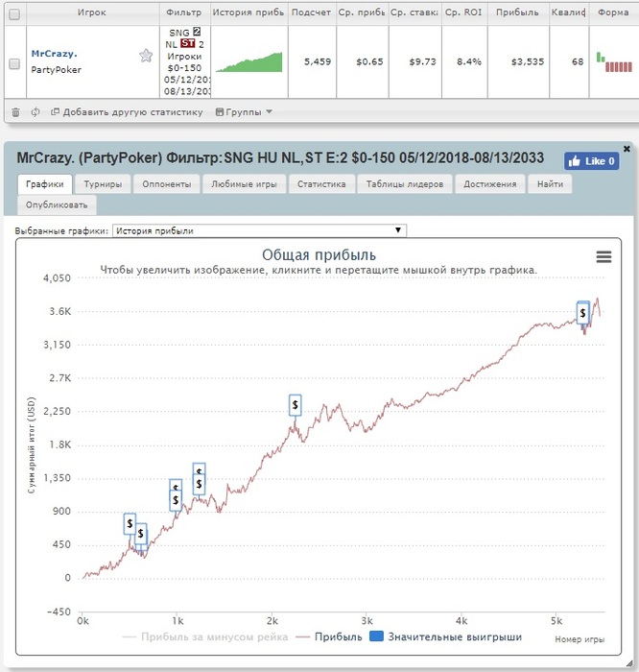Click the Facebook Like button

tap(591, 161)
